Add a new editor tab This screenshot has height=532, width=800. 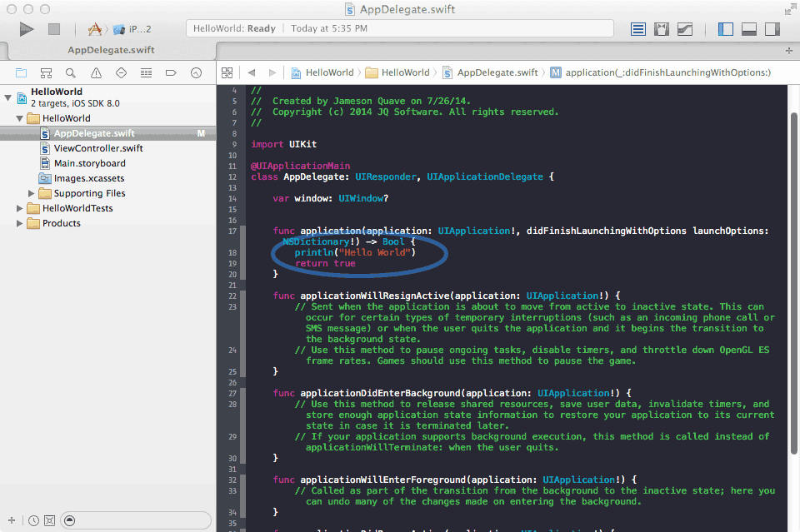pyautogui.click(x=789, y=51)
